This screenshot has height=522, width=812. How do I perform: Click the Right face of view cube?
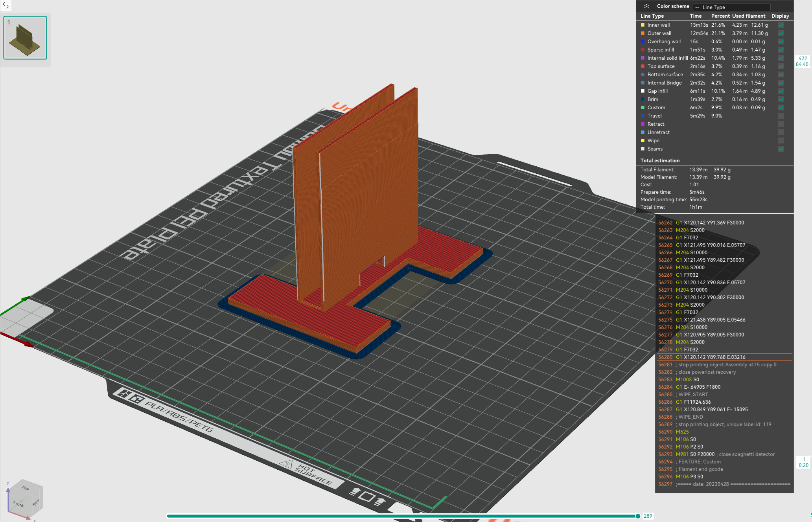point(36,503)
